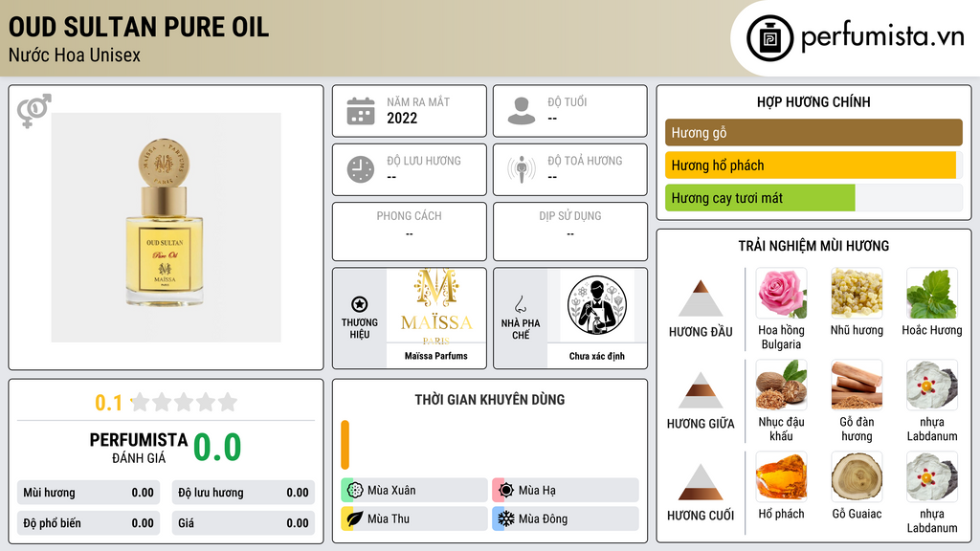
Task: Open the nhựa Labdanum image in Hương cuối
Action: (932, 477)
